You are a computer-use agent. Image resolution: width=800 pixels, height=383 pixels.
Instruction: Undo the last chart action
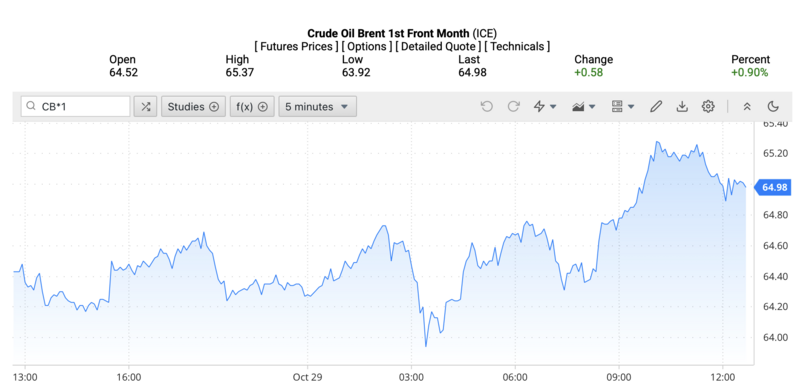tap(487, 107)
